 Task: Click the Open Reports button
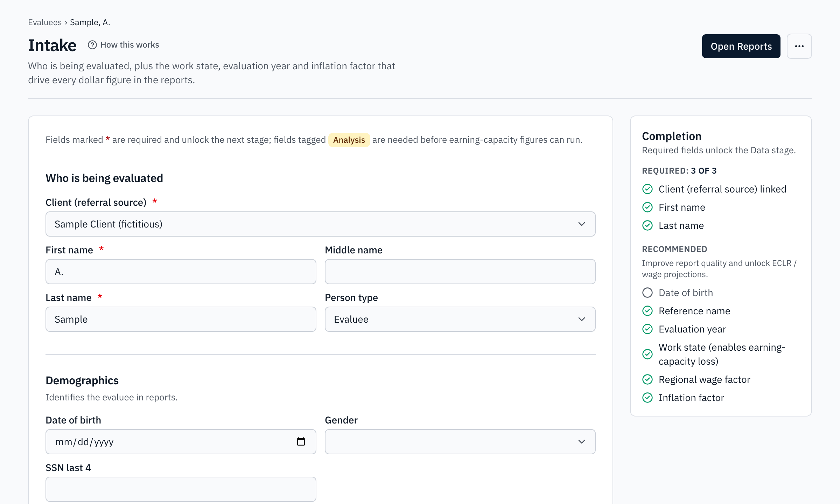point(741,46)
